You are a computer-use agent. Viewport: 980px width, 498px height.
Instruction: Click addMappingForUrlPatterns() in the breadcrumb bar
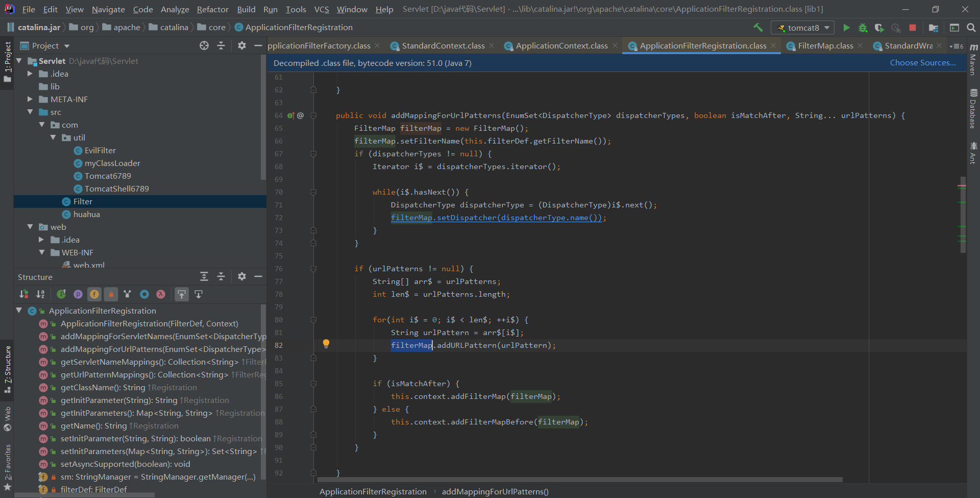point(495,491)
